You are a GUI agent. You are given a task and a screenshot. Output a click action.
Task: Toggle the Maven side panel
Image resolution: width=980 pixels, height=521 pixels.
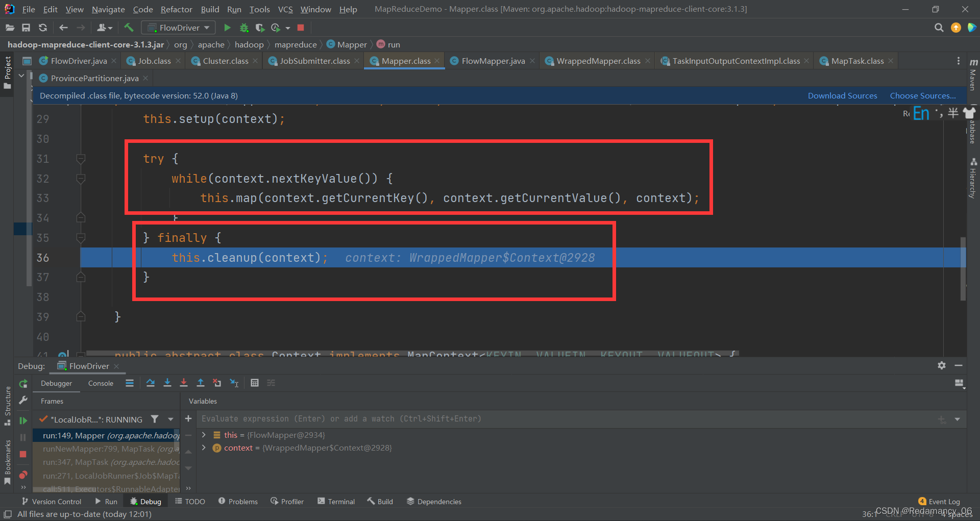[x=973, y=75]
